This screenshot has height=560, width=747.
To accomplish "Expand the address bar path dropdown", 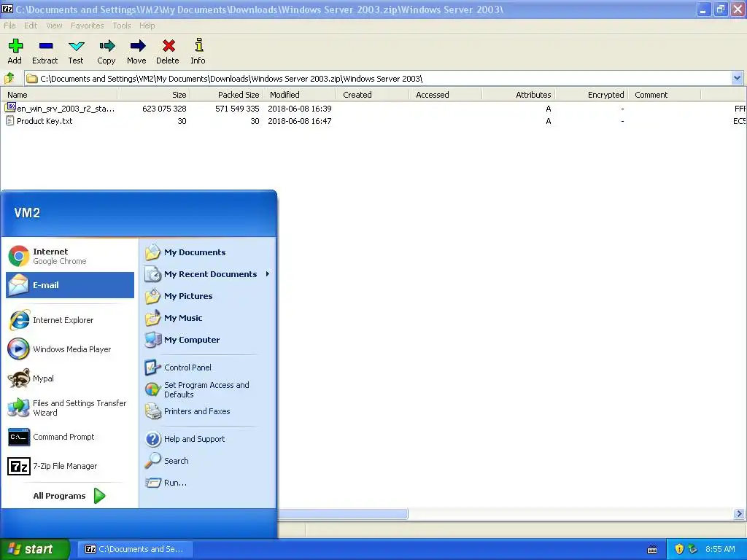I will [737, 78].
